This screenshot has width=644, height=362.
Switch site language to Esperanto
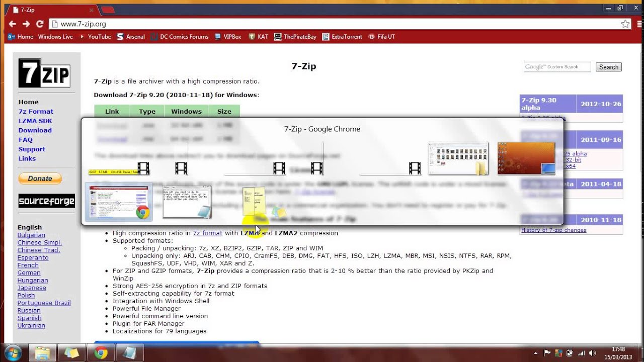click(33, 258)
